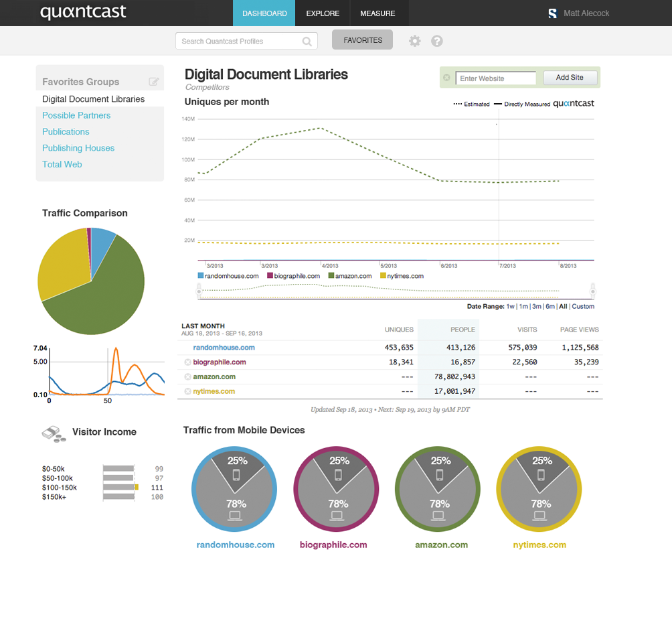The width and height of the screenshot is (672, 639).
Task: Grab the right date range slider handle
Action: click(593, 291)
